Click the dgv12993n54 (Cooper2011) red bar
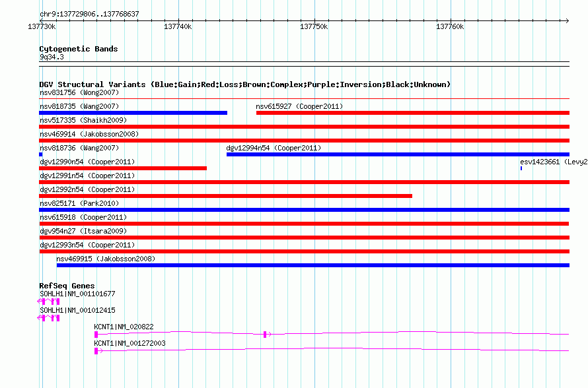The image size is (588, 388). (304, 251)
